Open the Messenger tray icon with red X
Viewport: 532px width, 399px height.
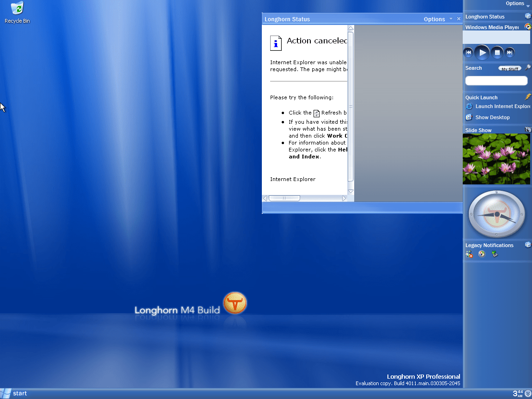click(469, 254)
